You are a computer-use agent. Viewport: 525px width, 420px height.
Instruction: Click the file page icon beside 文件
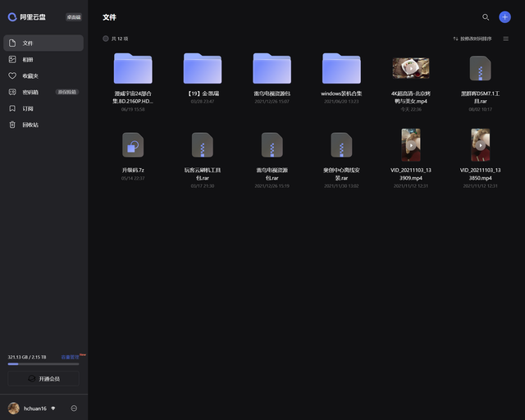point(12,43)
